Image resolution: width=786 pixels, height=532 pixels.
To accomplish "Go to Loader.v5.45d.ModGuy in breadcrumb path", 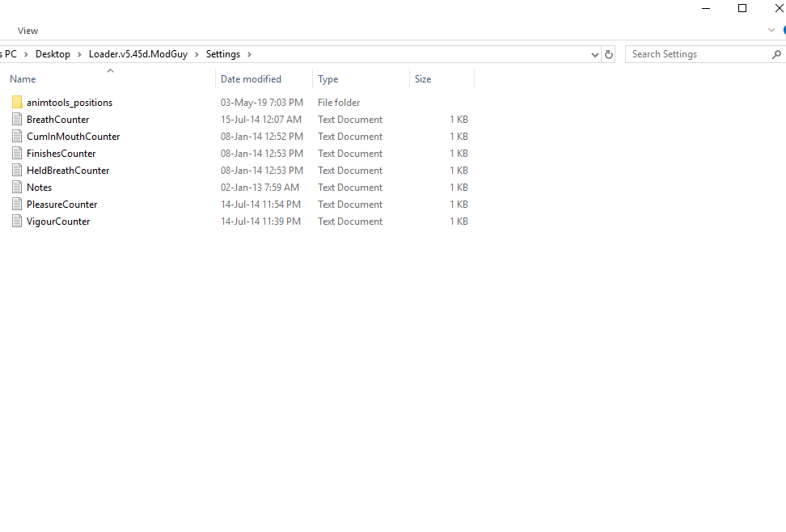I will tap(138, 54).
